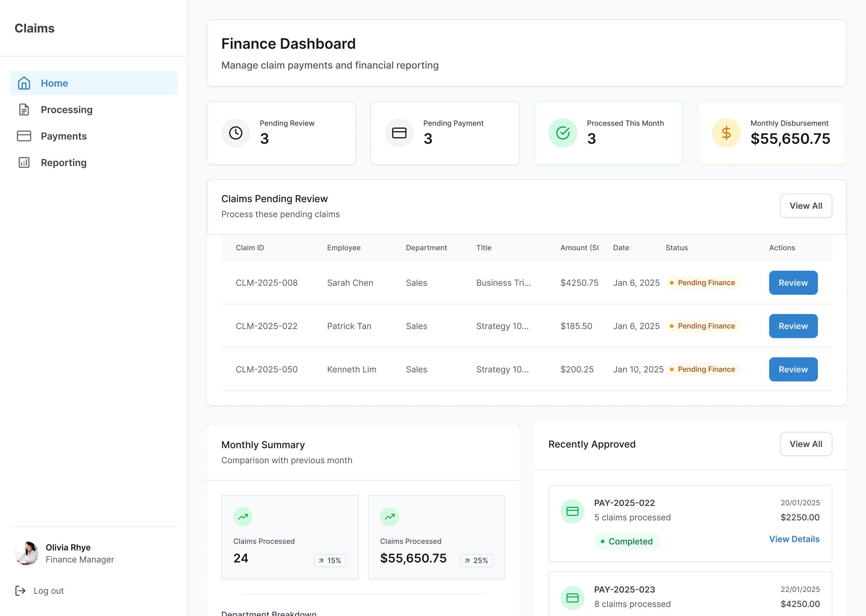Open View Details for PAY-2025-022
The height and width of the screenshot is (616, 866).
[794, 539]
